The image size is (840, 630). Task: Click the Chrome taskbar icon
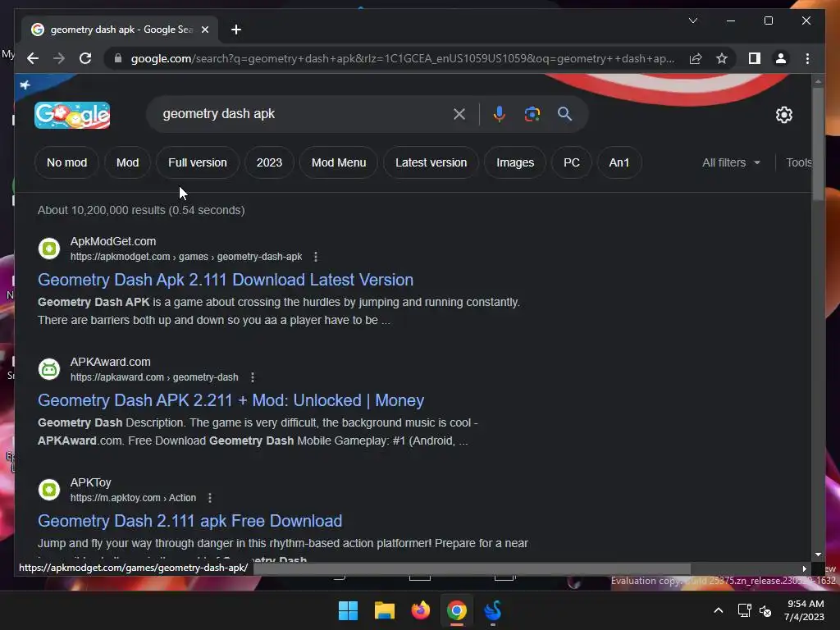456,610
